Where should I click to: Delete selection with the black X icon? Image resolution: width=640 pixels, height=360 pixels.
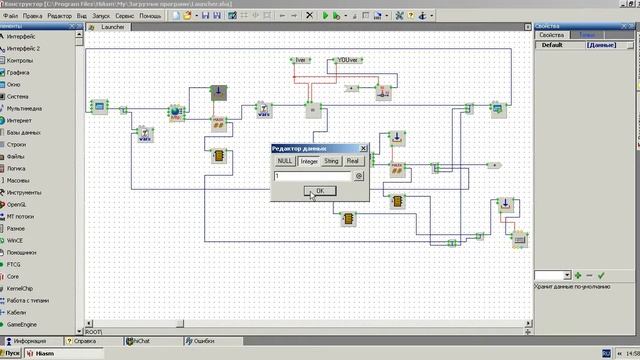point(309,16)
